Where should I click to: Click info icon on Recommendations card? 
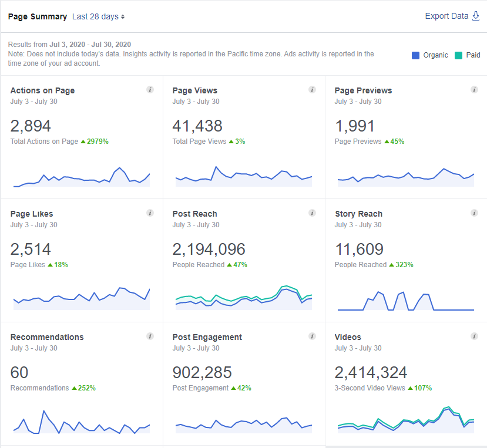[150, 336]
